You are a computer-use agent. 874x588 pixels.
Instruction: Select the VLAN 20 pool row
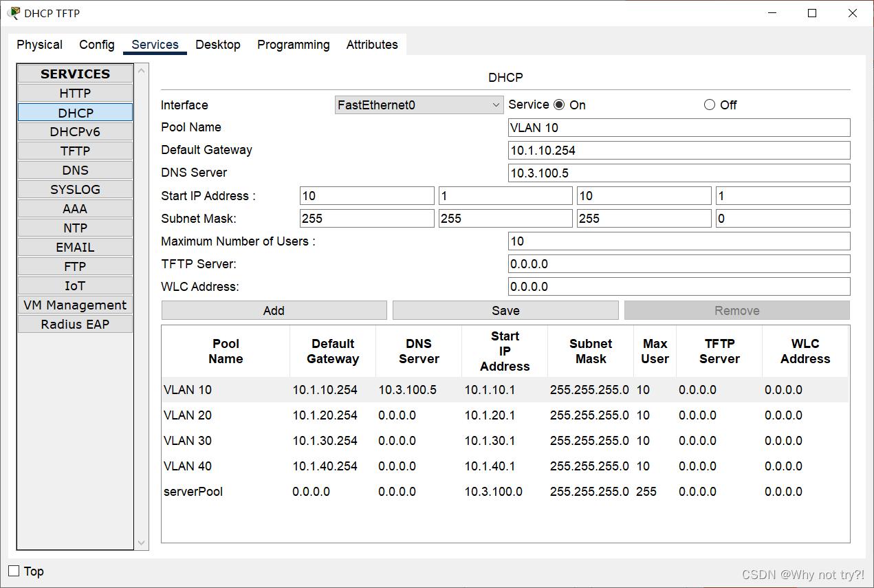(505, 415)
